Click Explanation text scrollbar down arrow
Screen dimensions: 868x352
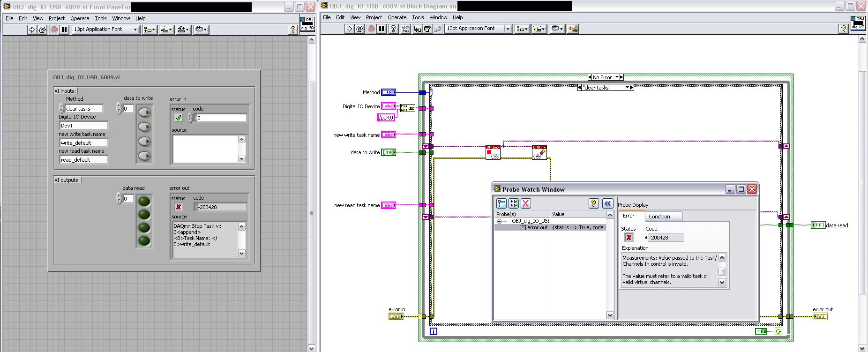(722, 283)
